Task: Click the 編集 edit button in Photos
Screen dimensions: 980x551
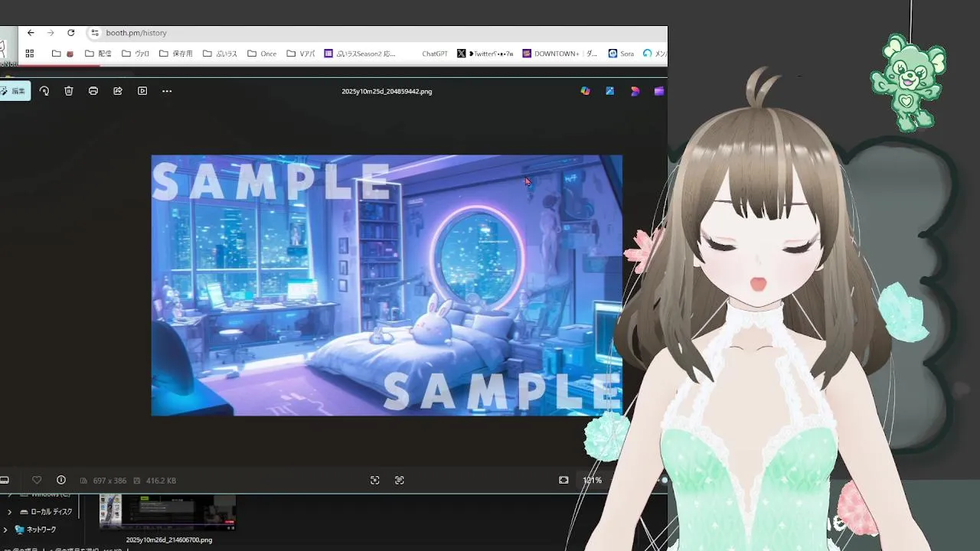Action: 14,91
